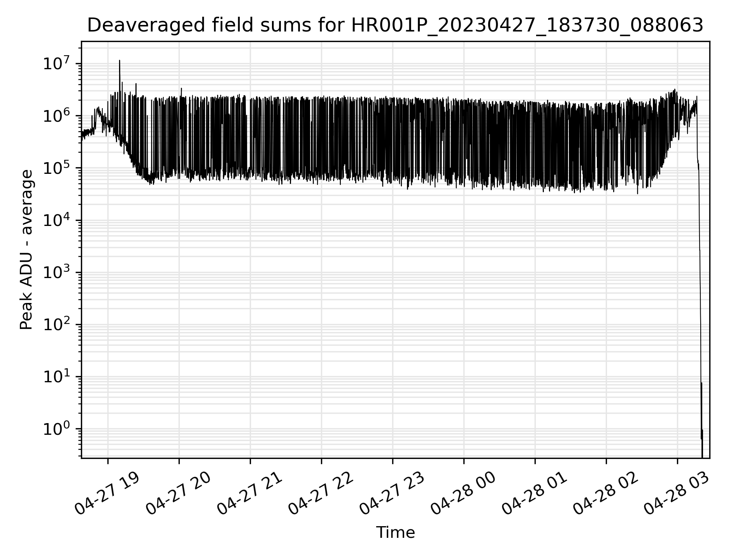Click the x-tick label '04-28 00'
This screenshot has width=747, height=560.
(x=463, y=493)
